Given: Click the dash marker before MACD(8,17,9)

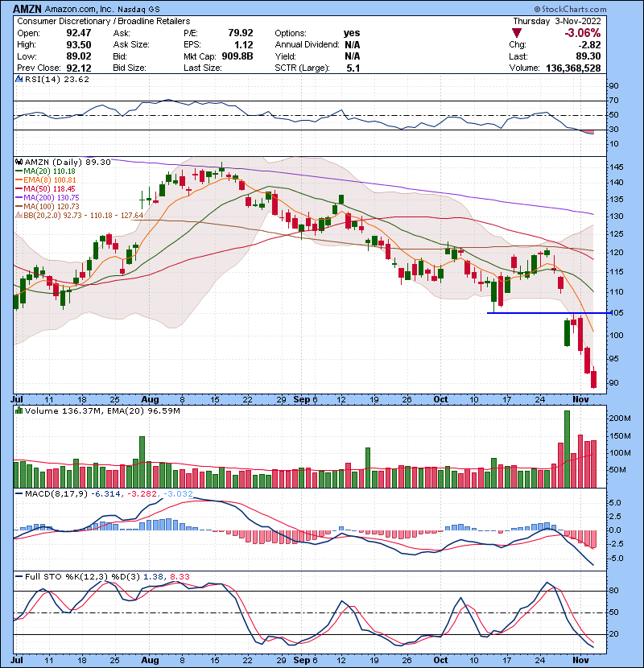Looking at the screenshot, I should (x=19, y=494).
